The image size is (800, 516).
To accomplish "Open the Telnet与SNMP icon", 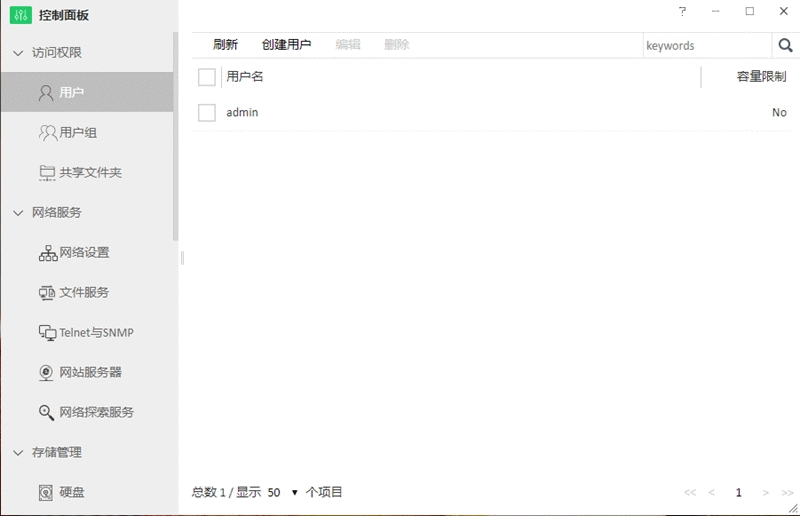I will tap(47, 332).
